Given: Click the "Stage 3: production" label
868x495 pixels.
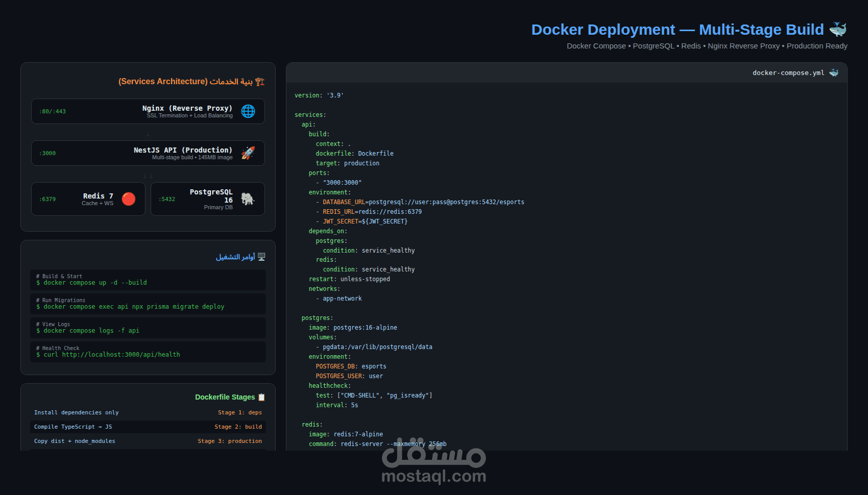Looking at the screenshot, I should pos(230,441).
